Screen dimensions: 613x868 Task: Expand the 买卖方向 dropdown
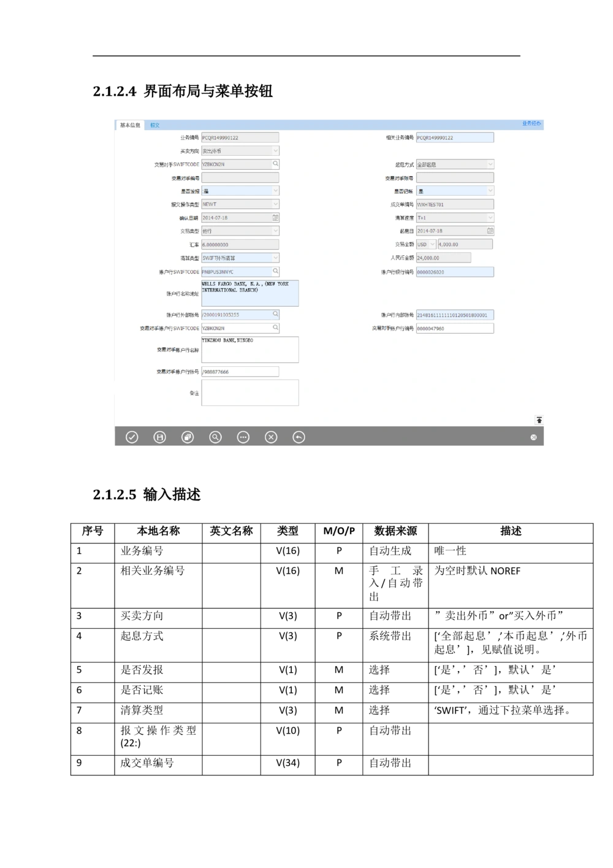pyautogui.click(x=275, y=151)
